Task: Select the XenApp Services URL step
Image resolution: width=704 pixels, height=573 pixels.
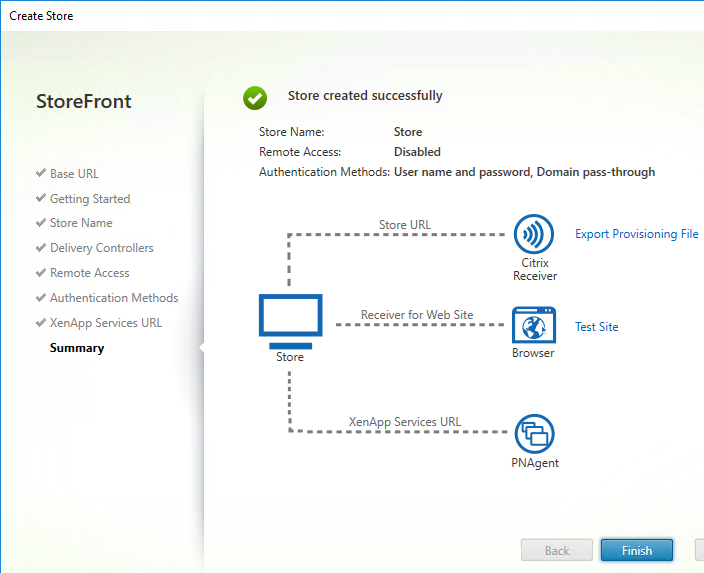Action: 105,323
